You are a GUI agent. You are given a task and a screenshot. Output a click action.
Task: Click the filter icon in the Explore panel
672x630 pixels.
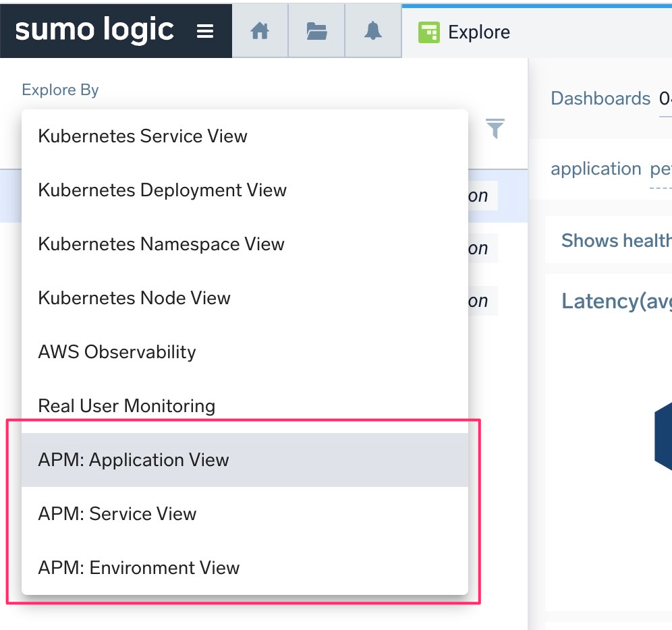495,128
